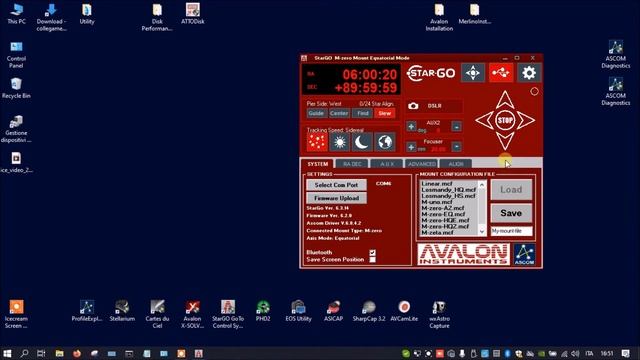The height and width of the screenshot is (360, 640).
Task: Open ProfileExplorer desktop shortcut
Action: tap(87, 311)
